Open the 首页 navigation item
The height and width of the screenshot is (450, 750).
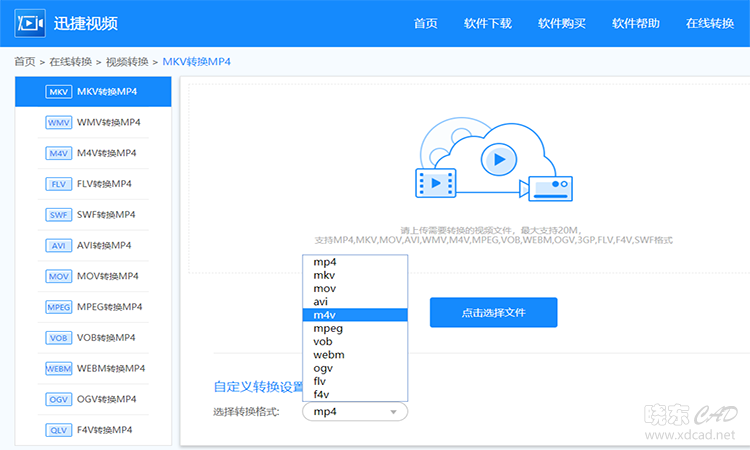coord(425,23)
